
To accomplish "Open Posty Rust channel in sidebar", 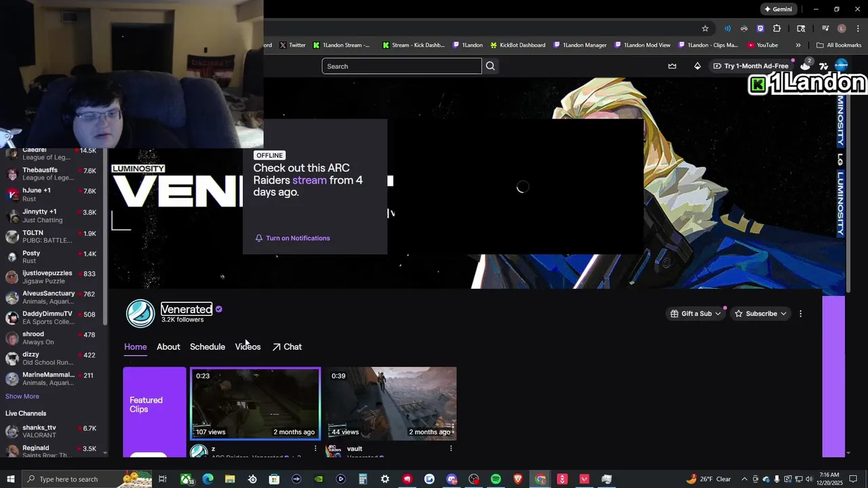I will pos(52,257).
